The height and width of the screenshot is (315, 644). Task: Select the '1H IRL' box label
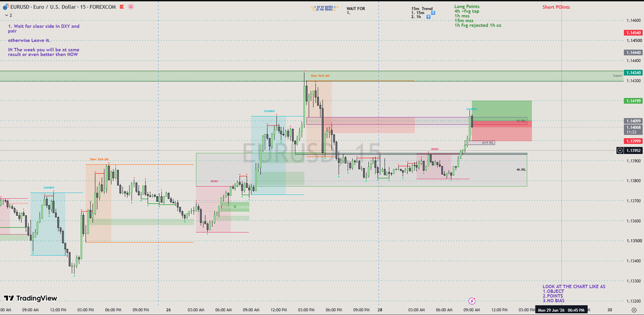pos(520,121)
